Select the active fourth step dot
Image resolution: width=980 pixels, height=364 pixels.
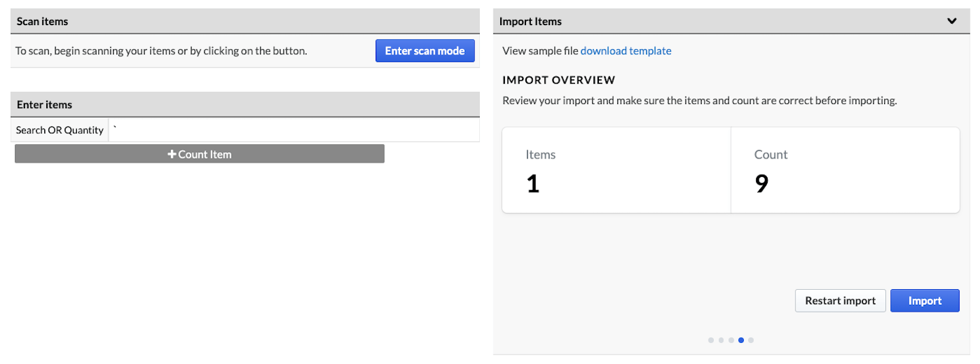(x=741, y=340)
